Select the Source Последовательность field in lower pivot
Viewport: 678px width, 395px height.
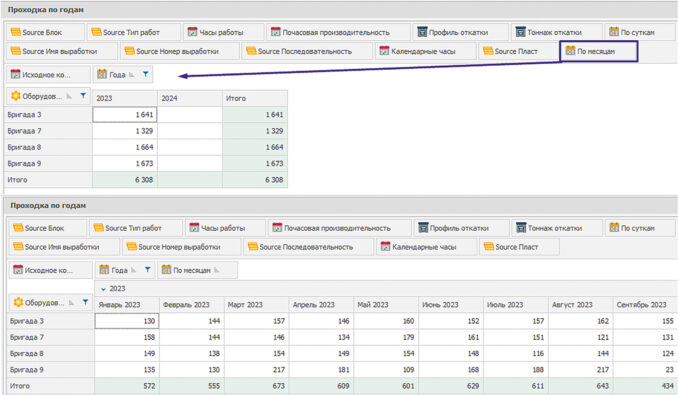308,247
